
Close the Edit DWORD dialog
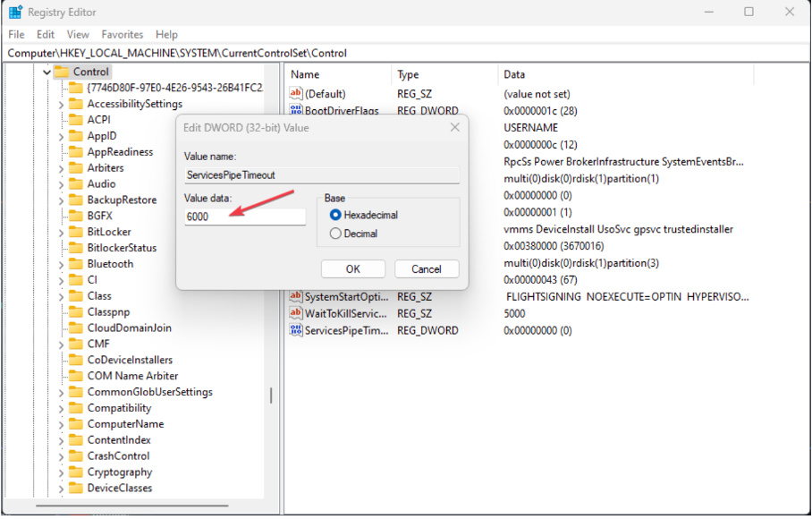(455, 128)
